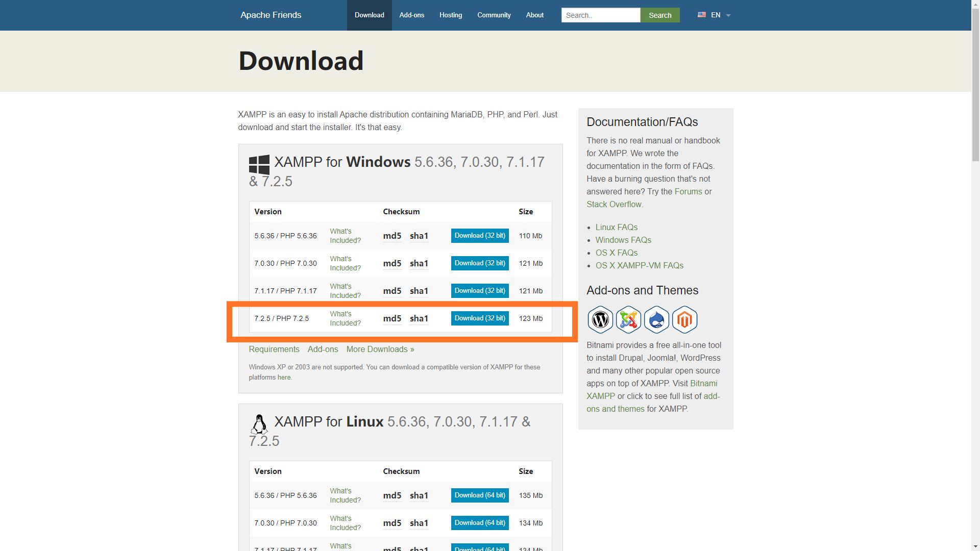Click the Joomla add-on icon
The height and width of the screenshot is (551, 980).
[628, 320]
